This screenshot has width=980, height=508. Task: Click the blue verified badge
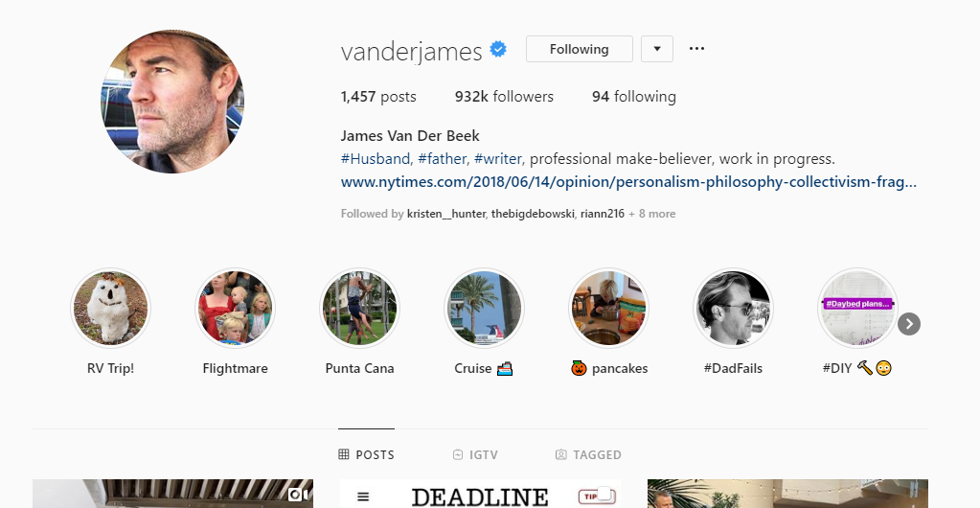(498, 49)
